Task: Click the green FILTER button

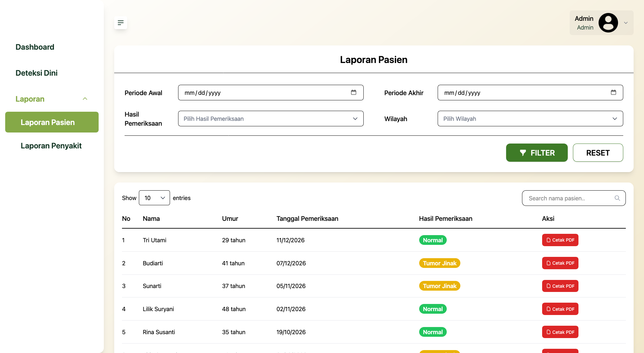Action: [537, 153]
